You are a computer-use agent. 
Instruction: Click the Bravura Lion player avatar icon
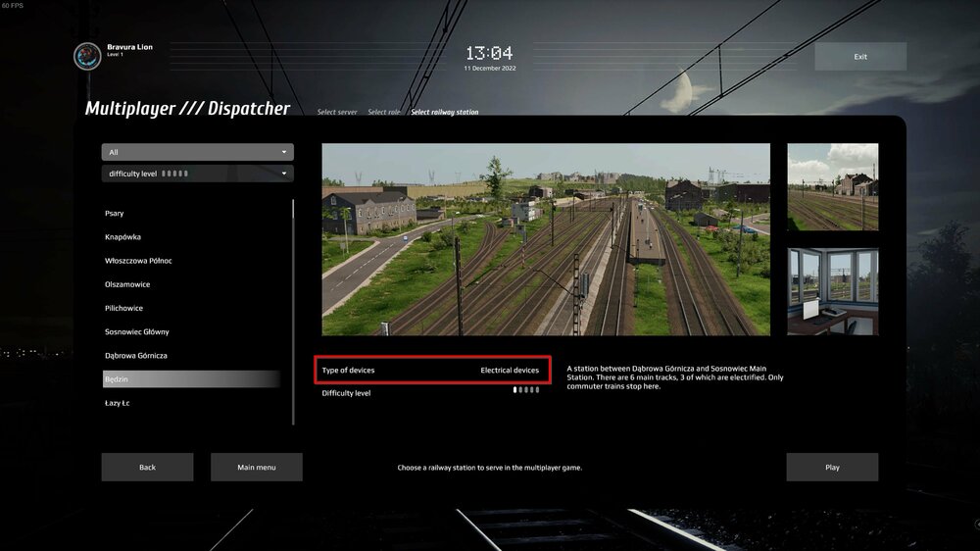click(87, 56)
